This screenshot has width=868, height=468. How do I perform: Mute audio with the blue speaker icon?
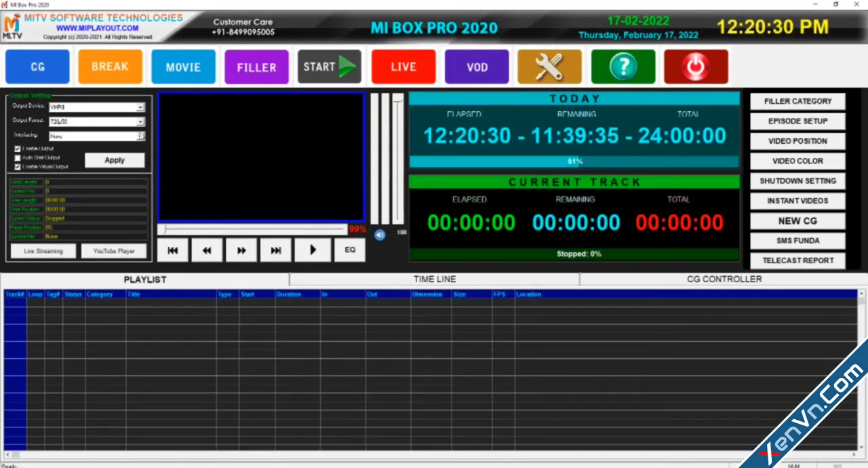(x=380, y=235)
